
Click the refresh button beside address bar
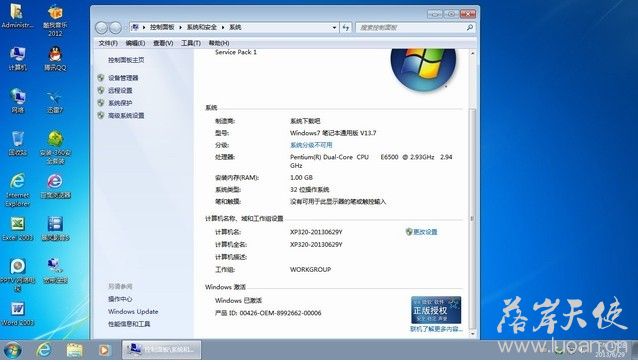346,27
